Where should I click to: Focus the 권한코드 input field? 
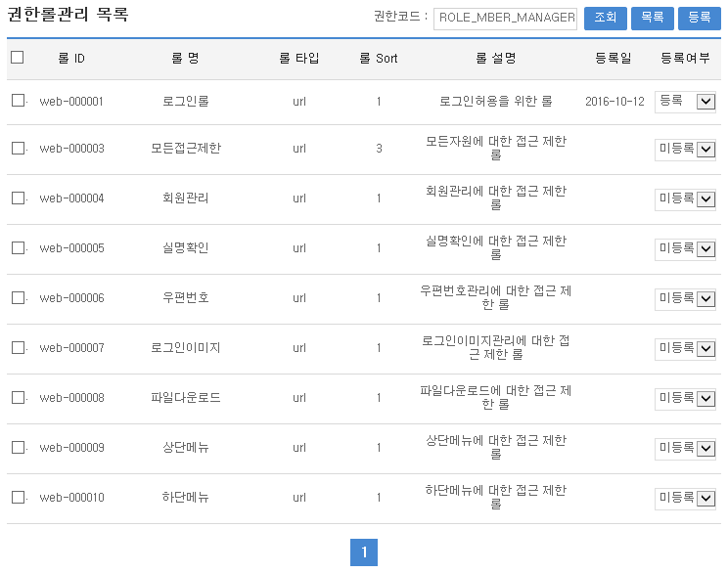coord(505,18)
